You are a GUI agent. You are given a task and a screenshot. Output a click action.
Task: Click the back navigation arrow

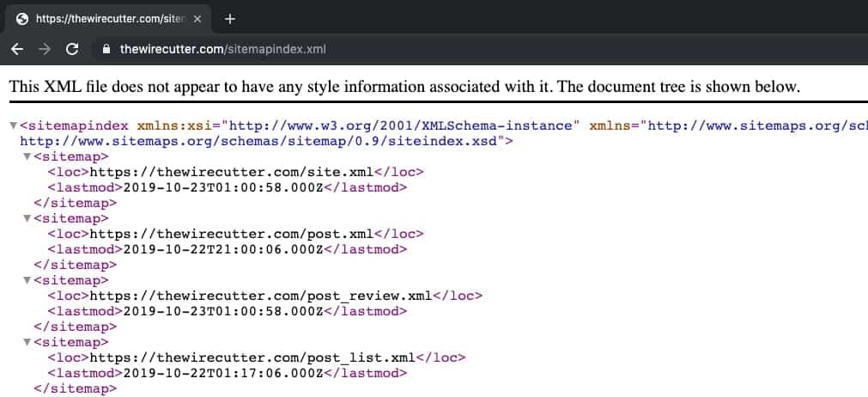click(x=16, y=49)
